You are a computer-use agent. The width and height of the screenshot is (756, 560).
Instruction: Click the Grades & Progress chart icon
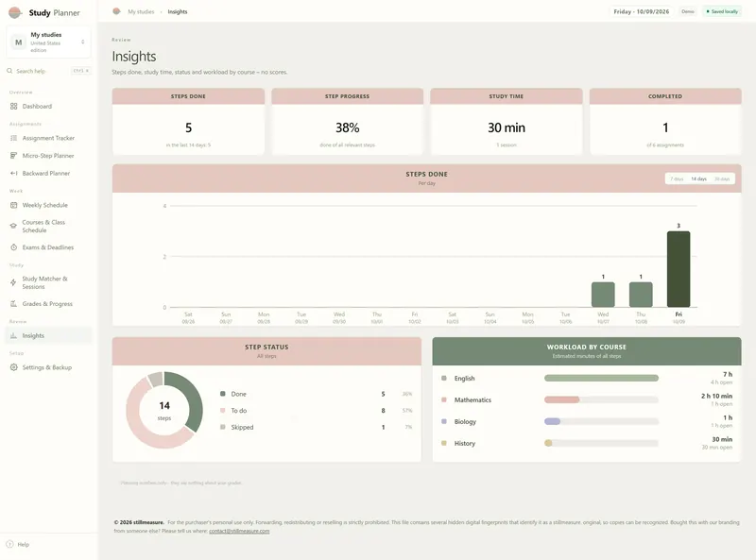click(x=13, y=304)
